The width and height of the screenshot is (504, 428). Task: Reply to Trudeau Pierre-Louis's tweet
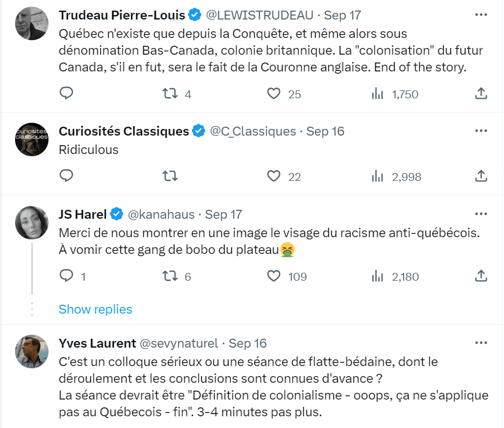[x=66, y=94]
